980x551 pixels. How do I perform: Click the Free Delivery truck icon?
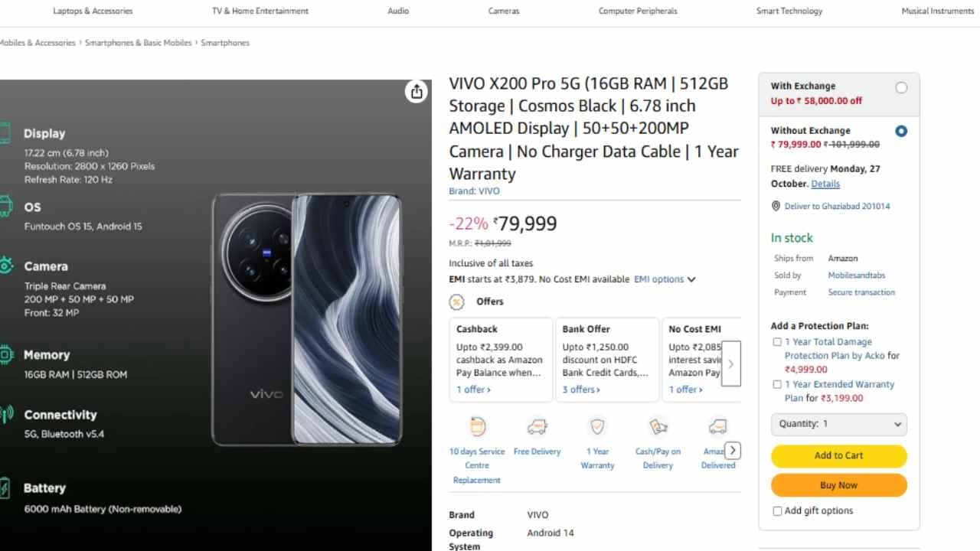pyautogui.click(x=537, y=427)
